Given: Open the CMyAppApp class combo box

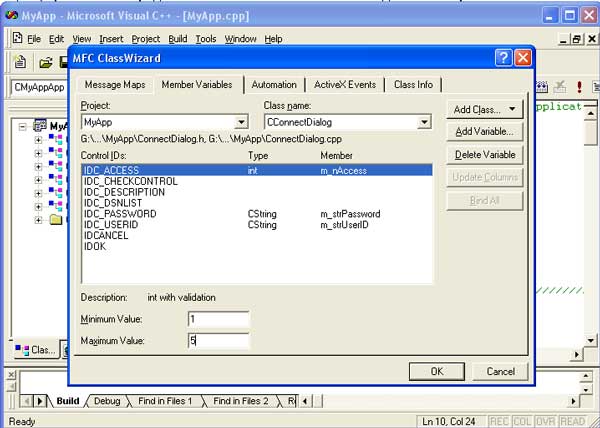Looking at the screenshot, I should (x=39, y=87).
